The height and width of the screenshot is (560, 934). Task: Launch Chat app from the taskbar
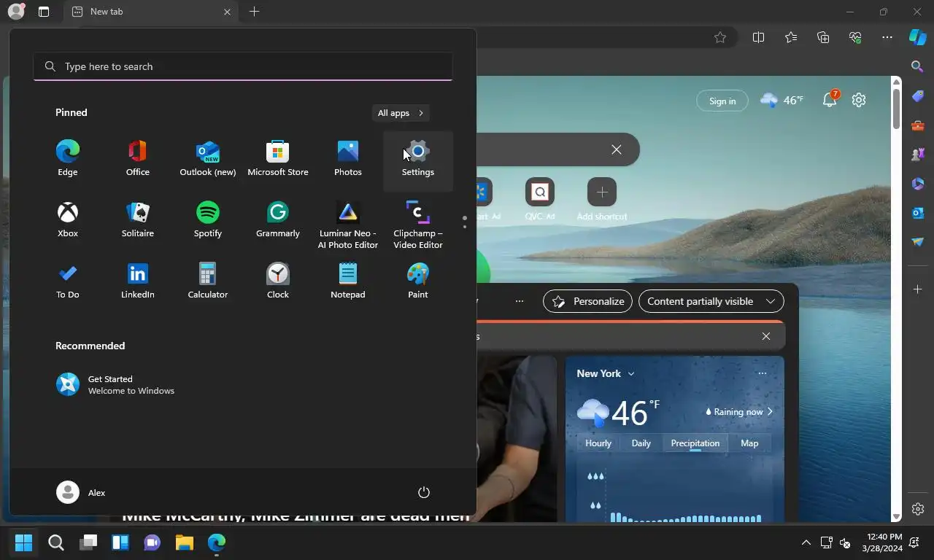tap(153, 542)
